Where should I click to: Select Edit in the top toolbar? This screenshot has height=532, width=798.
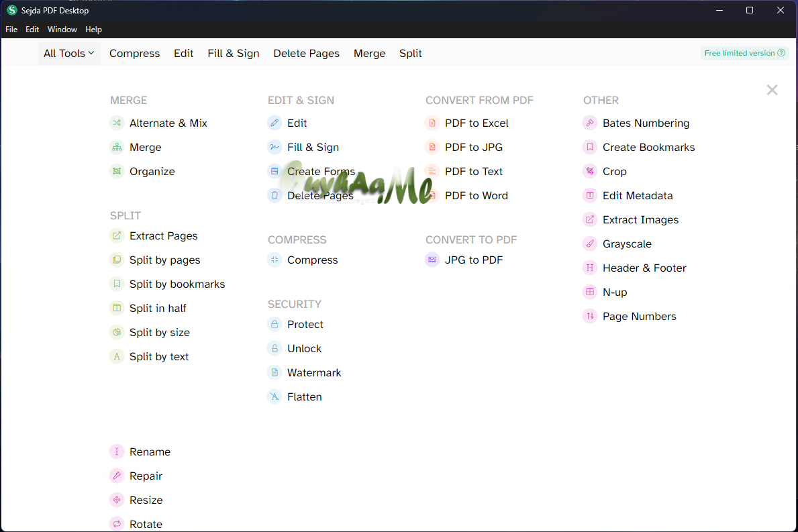click(x=183, y=54)
